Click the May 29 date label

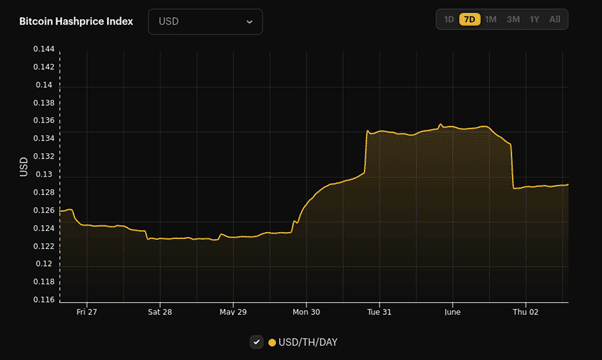[233, 312]
